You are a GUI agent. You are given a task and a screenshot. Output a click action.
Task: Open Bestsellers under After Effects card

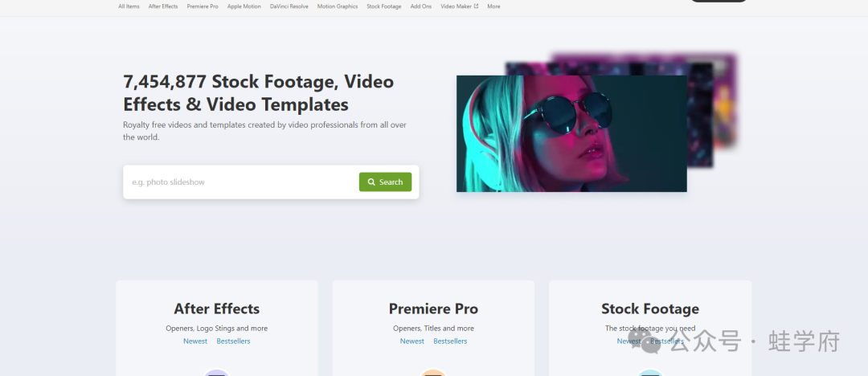click(233, 341)
